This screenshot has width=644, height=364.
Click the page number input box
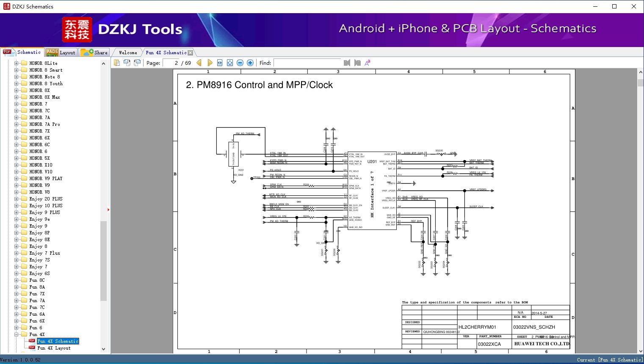pos(171,63)
